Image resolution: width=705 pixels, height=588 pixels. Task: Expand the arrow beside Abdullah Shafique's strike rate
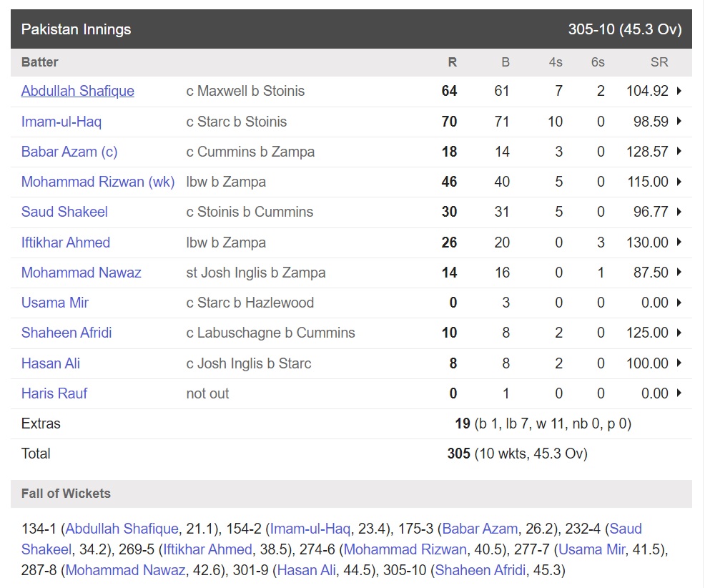point(678,92)
